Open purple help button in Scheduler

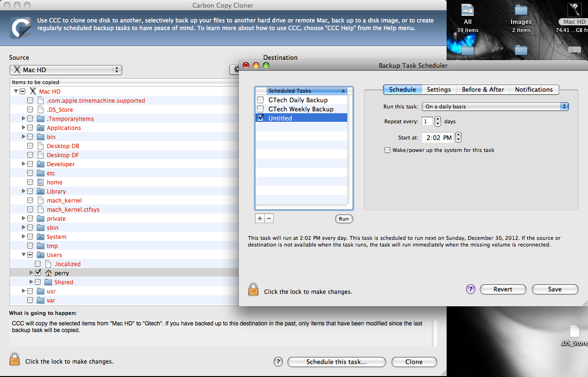pyautogui.click(x=470, y=289)
